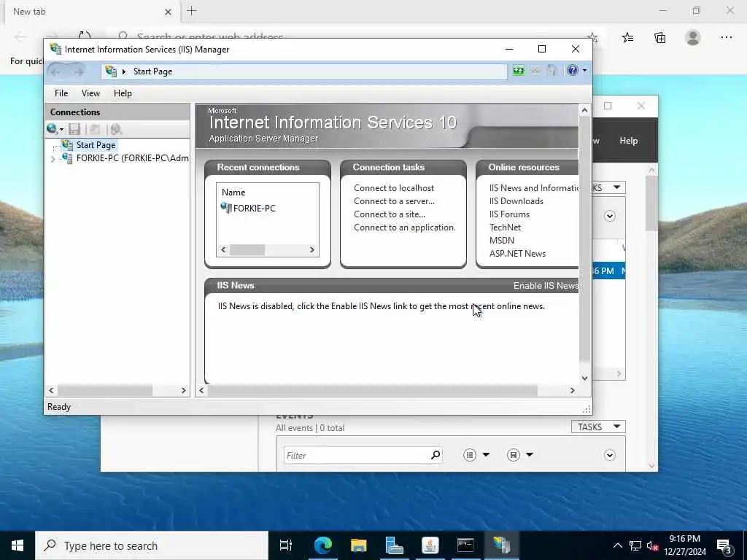Screen dimensions: 747x560
Task: Click Connect to localhost
Action: pyautogui.click(x=393, y=188)
